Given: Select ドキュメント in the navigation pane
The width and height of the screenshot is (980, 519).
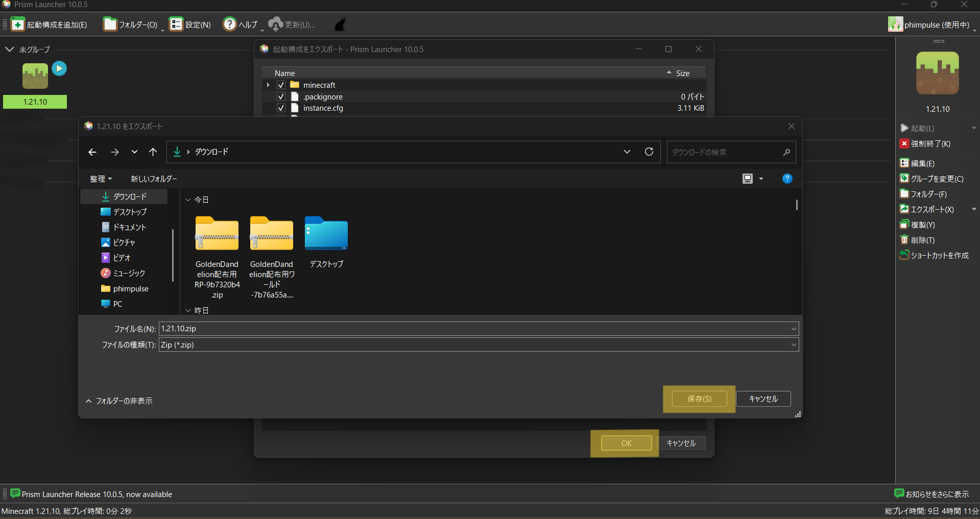Looking at the screenshot, I should pos(129,227).
